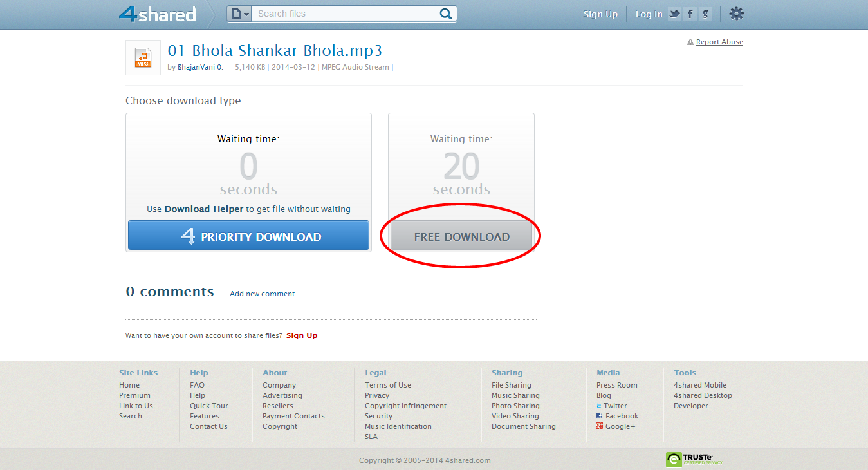This screenshot has width=868, height=470.
Task: Open footer Home link
Action: coord(129,385)
